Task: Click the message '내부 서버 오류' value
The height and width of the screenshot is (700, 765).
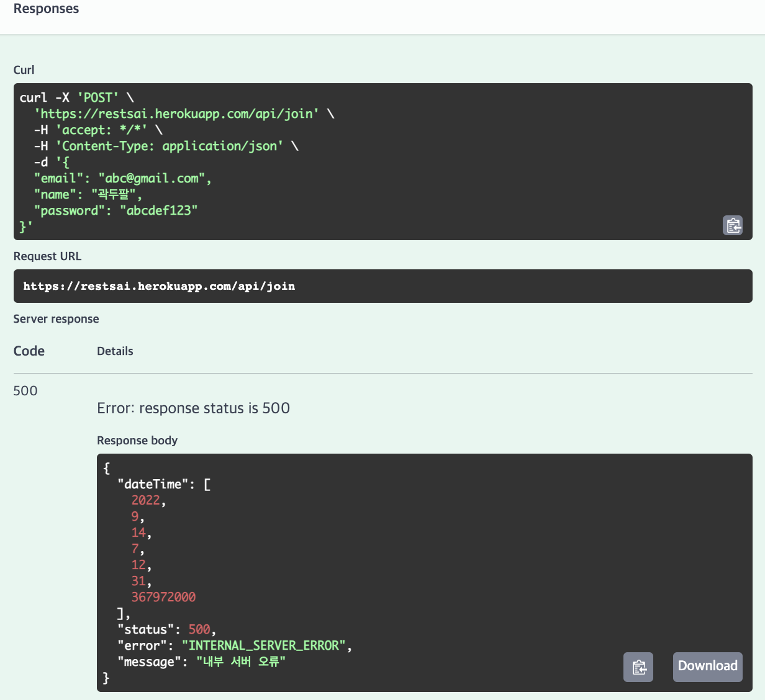Action: (241, 662)
